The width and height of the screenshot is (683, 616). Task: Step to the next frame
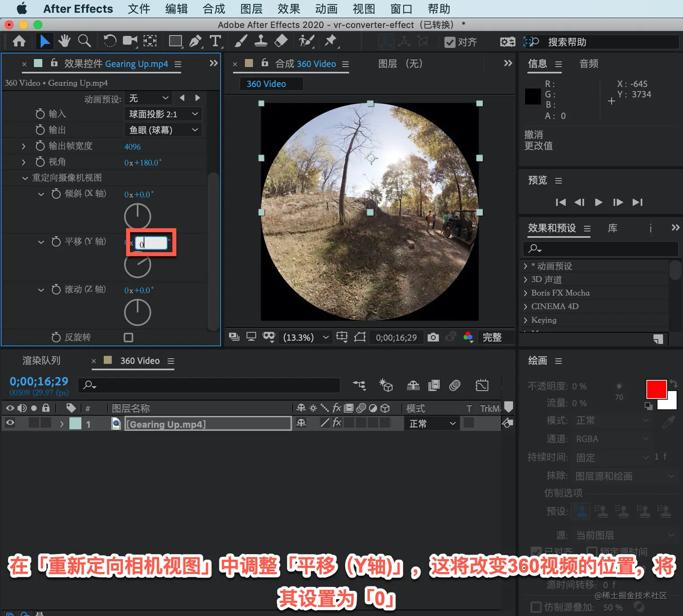click(x=618, y=202)
